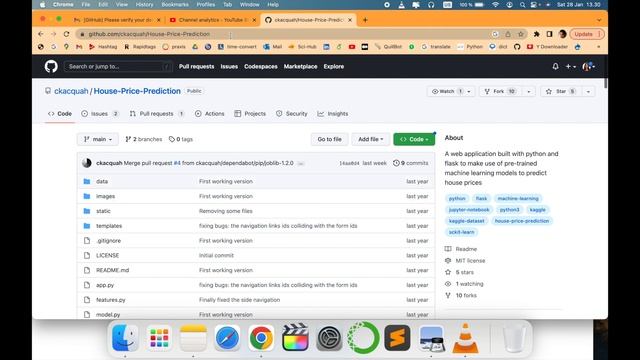Open a new Chrome tab
This screenshot has width=640, height=360.
coord(365,20)
